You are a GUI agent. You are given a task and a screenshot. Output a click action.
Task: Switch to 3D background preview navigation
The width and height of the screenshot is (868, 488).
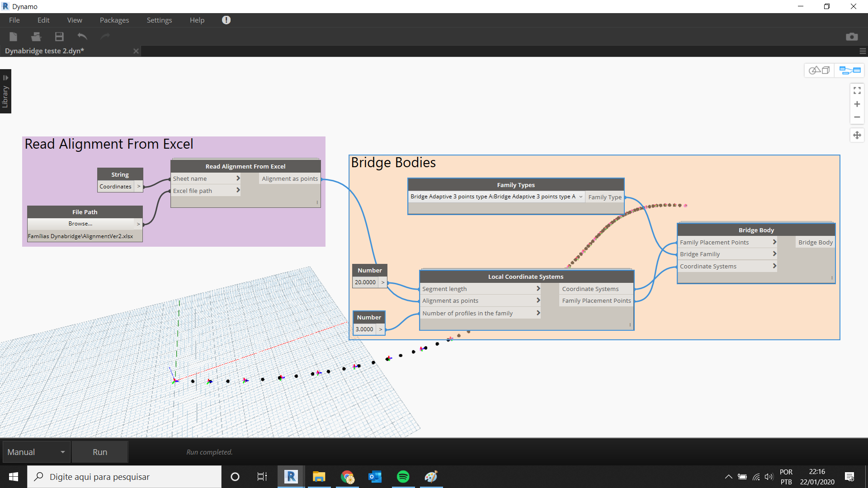tap(819, 70)
